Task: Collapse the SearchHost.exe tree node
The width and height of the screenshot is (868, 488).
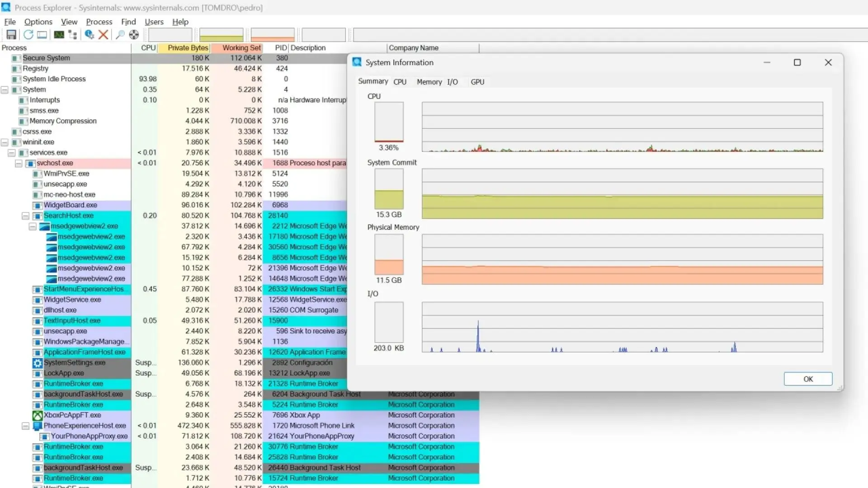Action: (x=26, y=216)
